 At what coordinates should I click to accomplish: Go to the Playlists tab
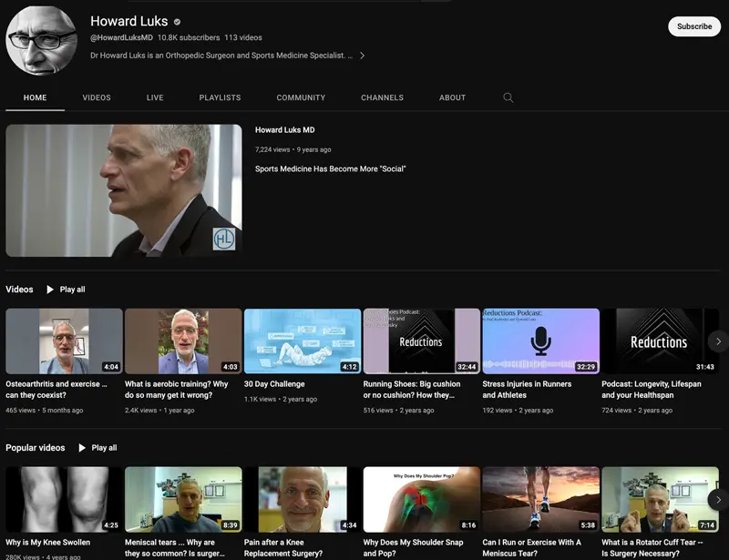coord(220,97)
